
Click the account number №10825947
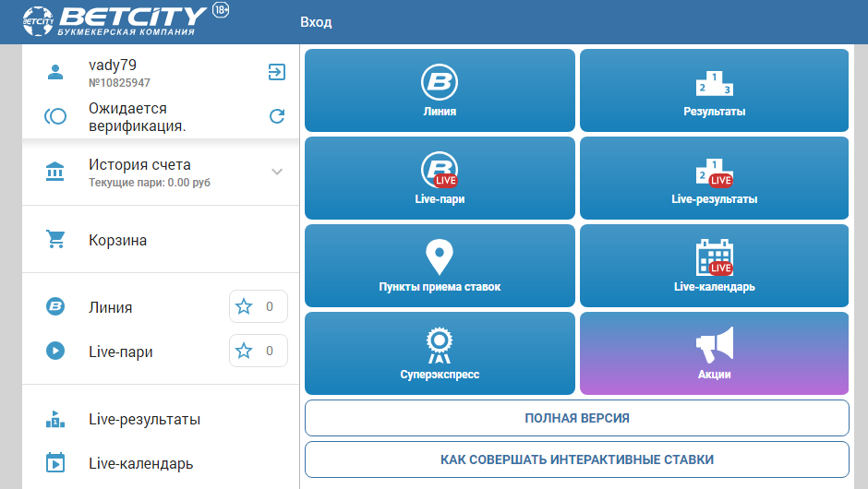pos(119,83)
